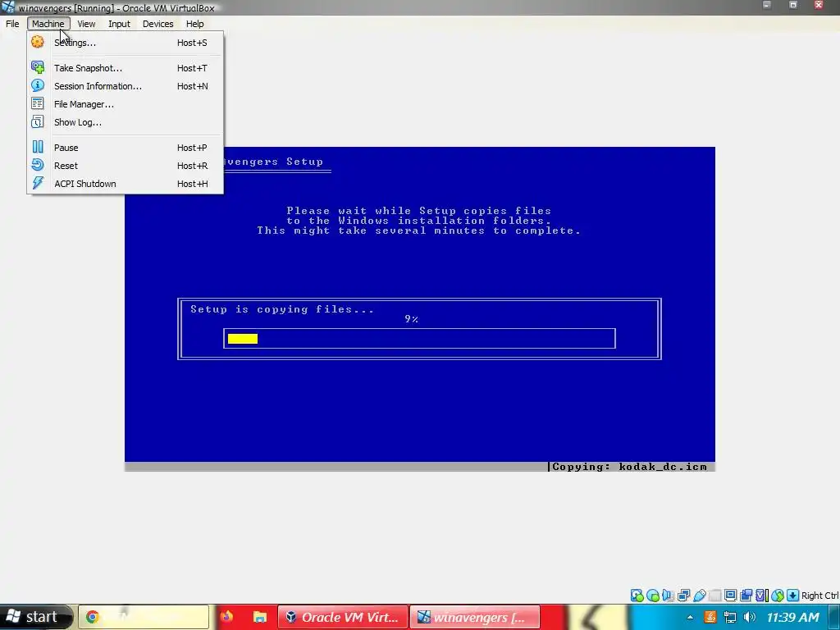The width and height of the screenshot is (840, 630).
Task: Click the 9% progress text
Action: pos(412,319)
